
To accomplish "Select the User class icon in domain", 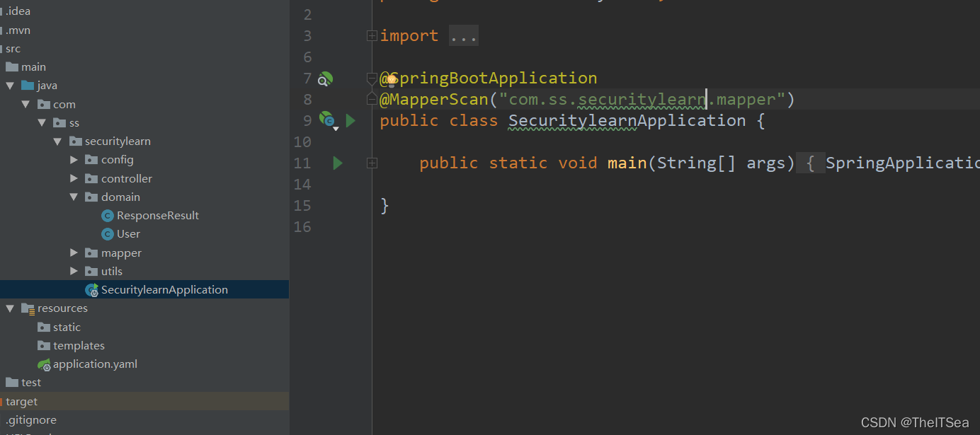I will click(108, 234).
